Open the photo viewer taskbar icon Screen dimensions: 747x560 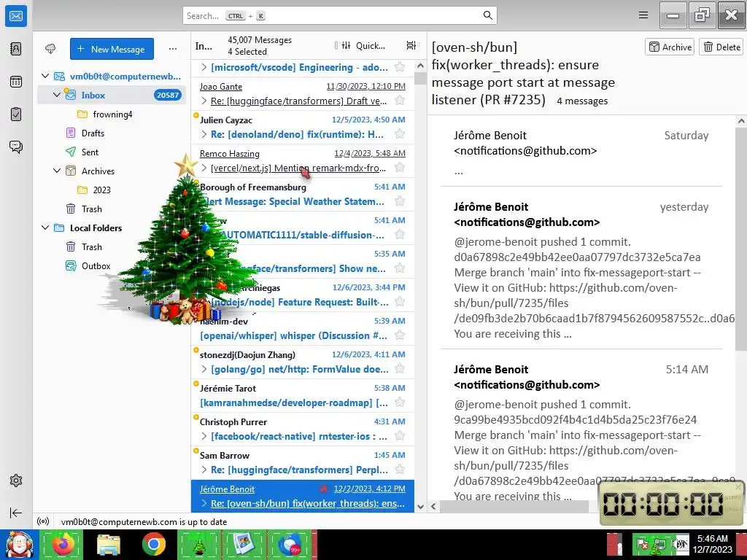coord(245,544)
